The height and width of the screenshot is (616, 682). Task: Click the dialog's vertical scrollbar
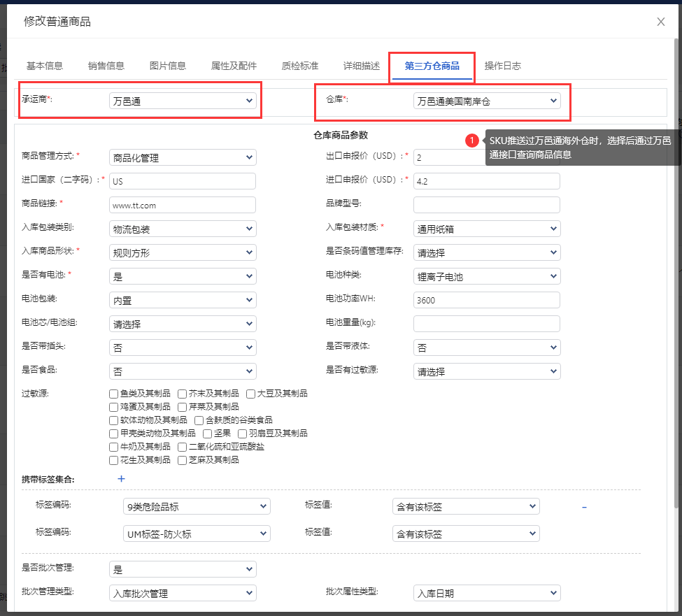(676, 280)
